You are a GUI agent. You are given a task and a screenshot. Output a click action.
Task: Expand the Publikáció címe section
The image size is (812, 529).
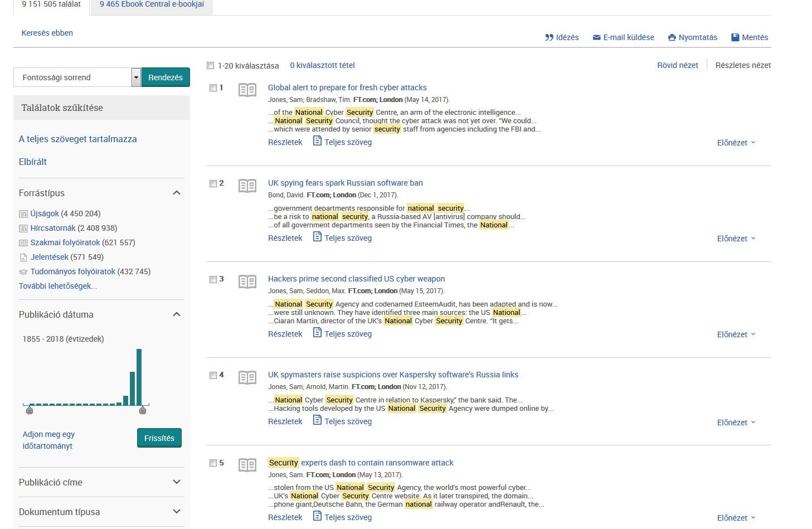click(x=177, y=482)
